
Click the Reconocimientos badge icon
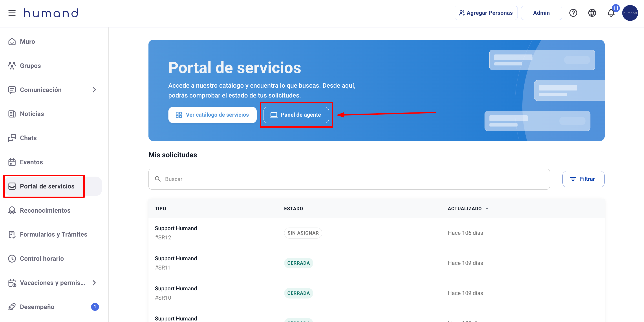pyautogui.click(x=12, y=210)
